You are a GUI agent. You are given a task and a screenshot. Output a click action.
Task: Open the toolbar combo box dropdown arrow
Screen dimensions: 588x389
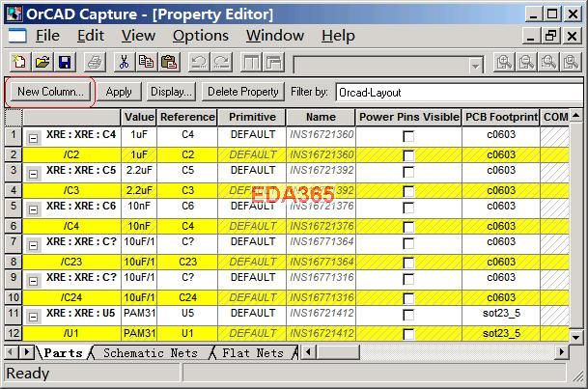click(x=475, y=66)
